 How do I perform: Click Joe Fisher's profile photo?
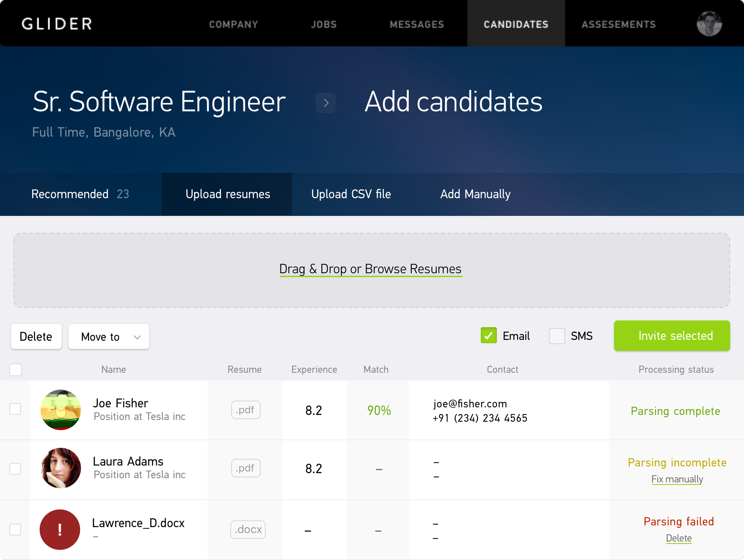pos(60,409)
